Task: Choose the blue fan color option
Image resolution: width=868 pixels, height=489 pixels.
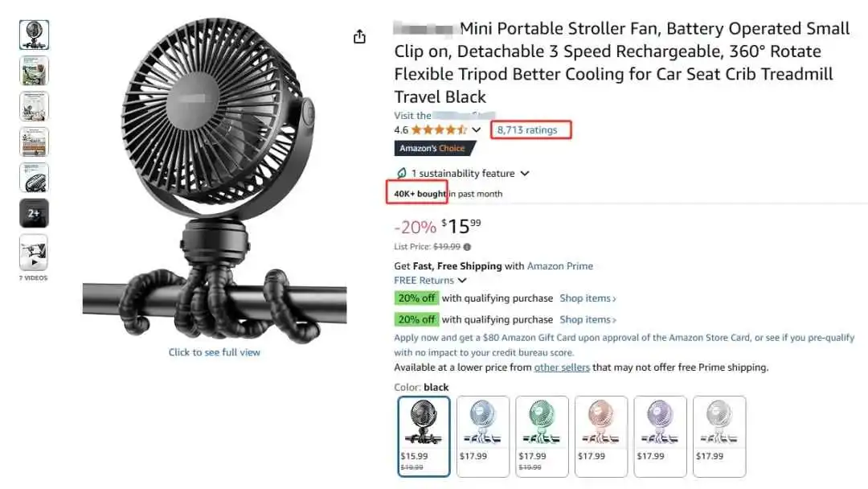Action: 483,437
